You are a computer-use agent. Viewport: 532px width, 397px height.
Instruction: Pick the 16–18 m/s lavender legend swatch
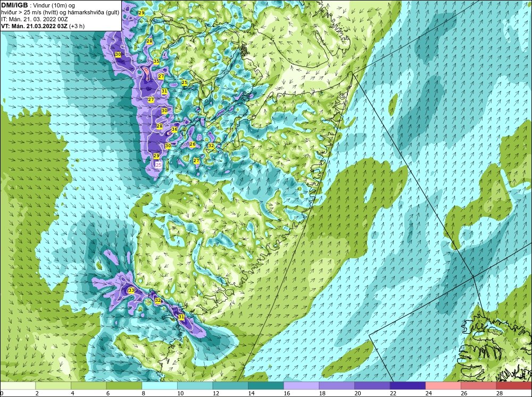pos(301,385)
